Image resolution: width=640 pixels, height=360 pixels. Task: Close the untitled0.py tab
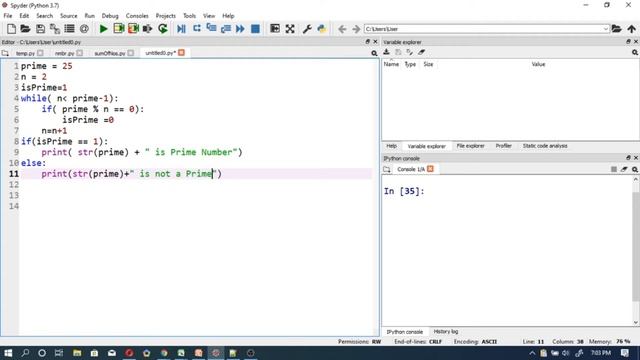(181, 53)
